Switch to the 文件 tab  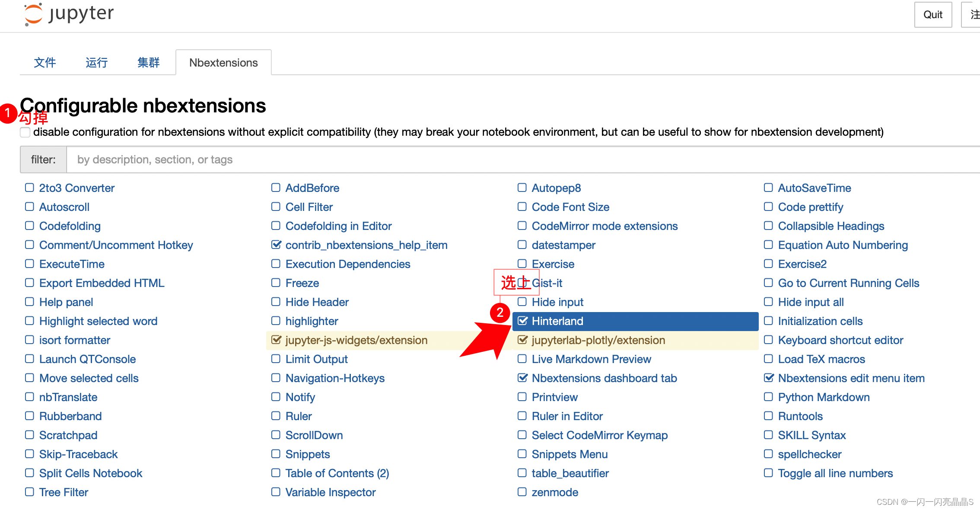(45, 62)
